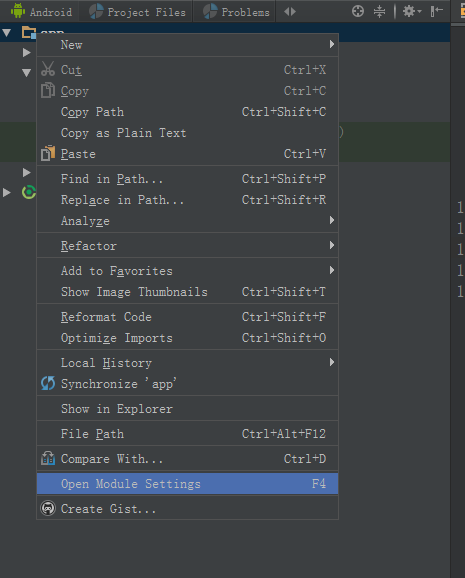Click the Create Gist GitHub icon

[48, 508]
